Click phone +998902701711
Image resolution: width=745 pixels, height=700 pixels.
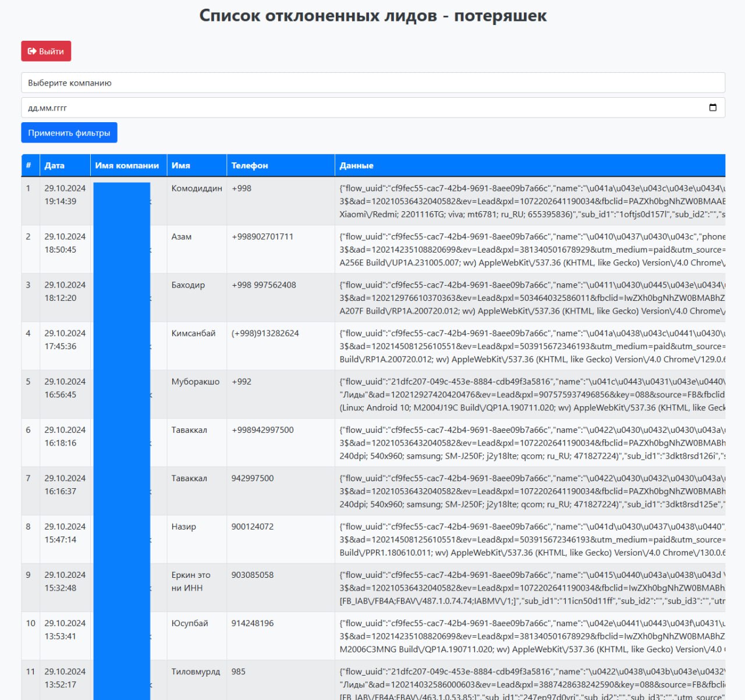(x=262, y=236)
